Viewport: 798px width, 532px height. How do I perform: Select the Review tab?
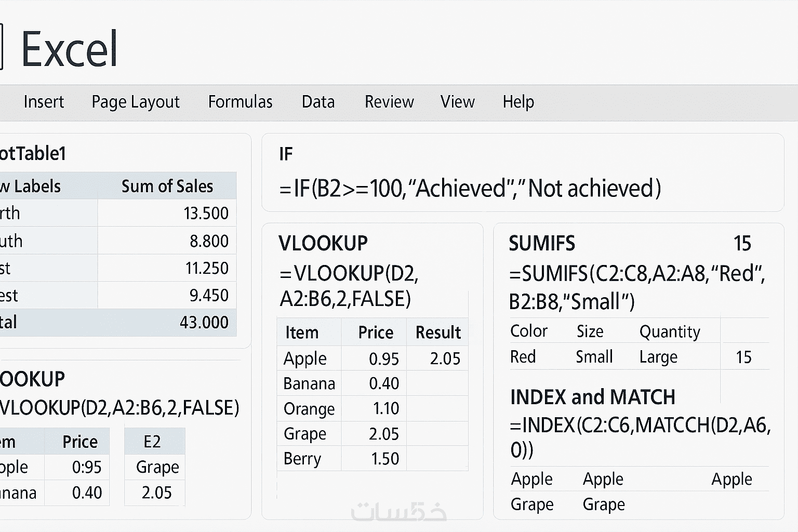pos(389,102)
